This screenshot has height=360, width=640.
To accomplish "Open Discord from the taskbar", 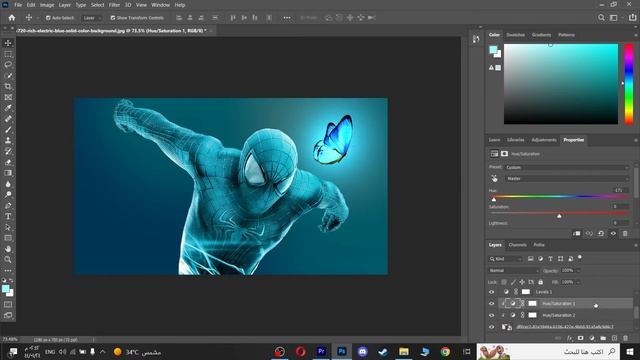I will pos(362,351).
